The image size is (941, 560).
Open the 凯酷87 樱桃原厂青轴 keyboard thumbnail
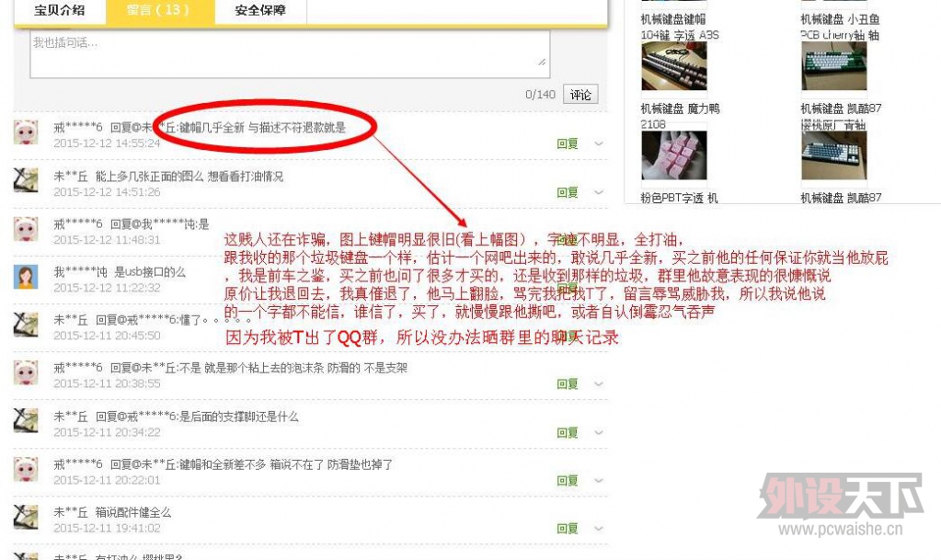tap(834, 155)
